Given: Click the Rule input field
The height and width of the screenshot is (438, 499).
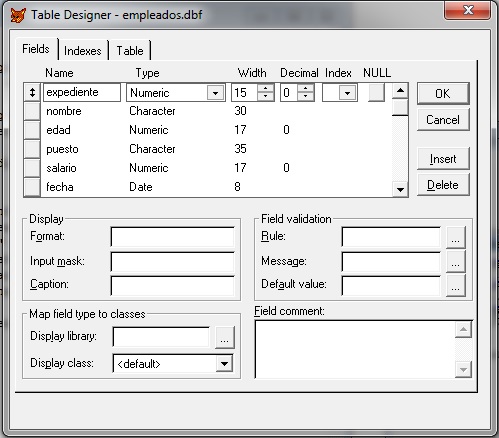Looking at the screenshot, I should 391,237.
